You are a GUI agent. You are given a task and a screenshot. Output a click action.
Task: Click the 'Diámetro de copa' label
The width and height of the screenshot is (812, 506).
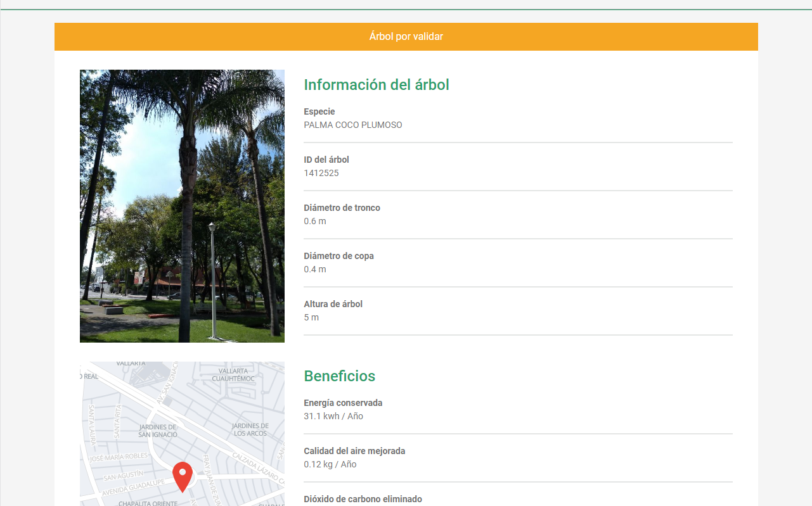(339, 256)
